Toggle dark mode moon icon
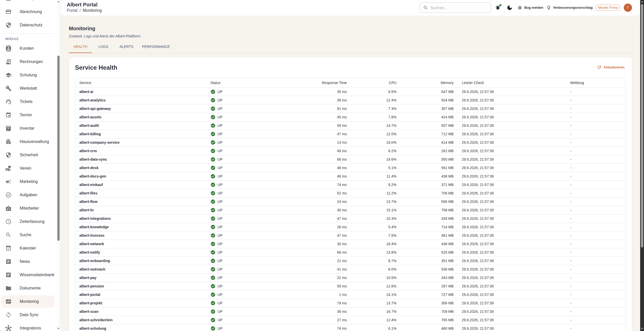The height and width of the screenshot is (331, 644). (510, 8)
